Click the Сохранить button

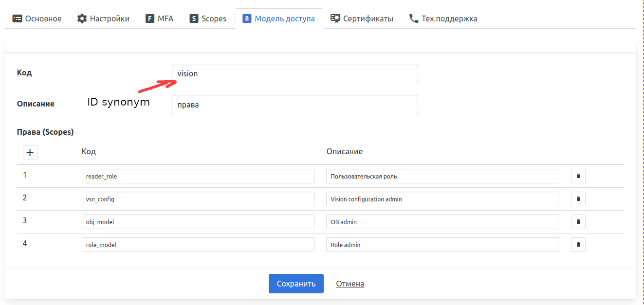pyautogui.click(x=296, y=284)
